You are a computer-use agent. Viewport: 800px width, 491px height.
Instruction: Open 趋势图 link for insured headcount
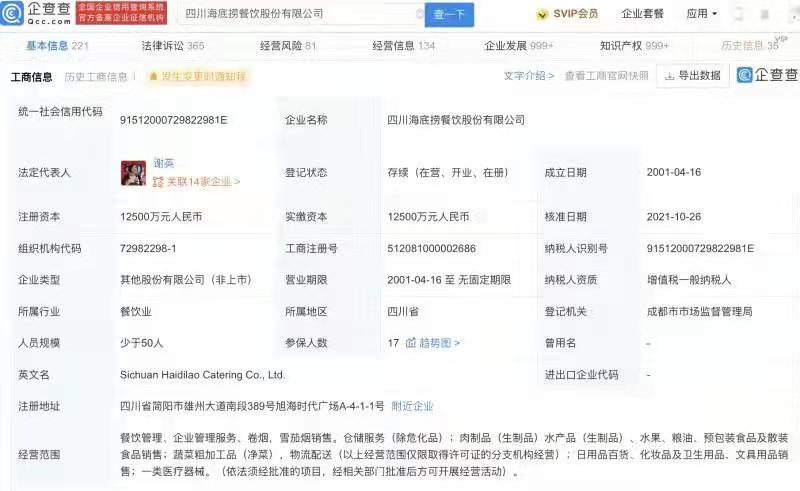tap(439, 343)
